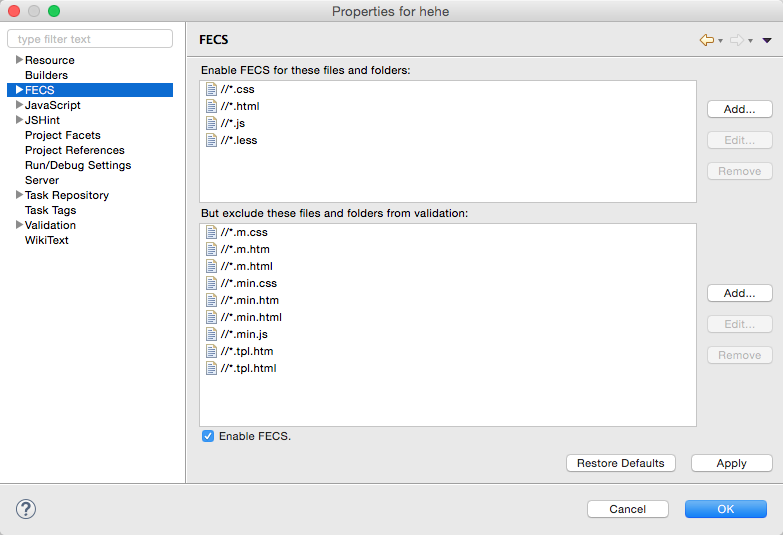Click the file icon beside //*.tpl.htm
This screenshot has width=783, height=535.
[x=211, y=351]
